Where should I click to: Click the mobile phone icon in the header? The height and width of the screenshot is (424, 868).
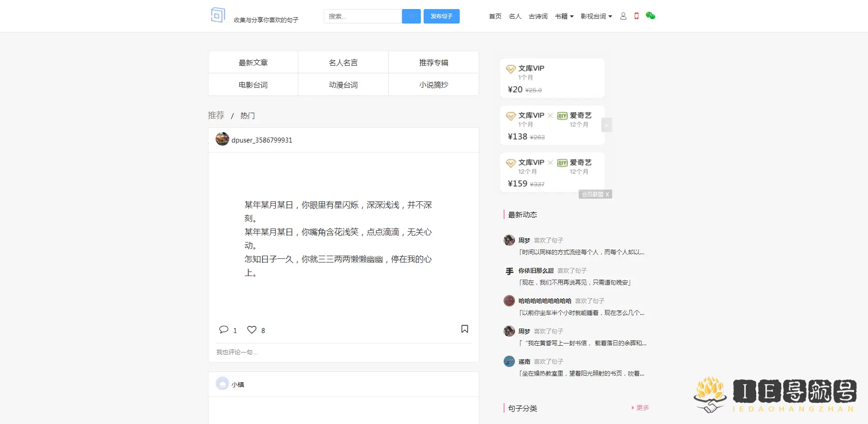coord(637,16)
